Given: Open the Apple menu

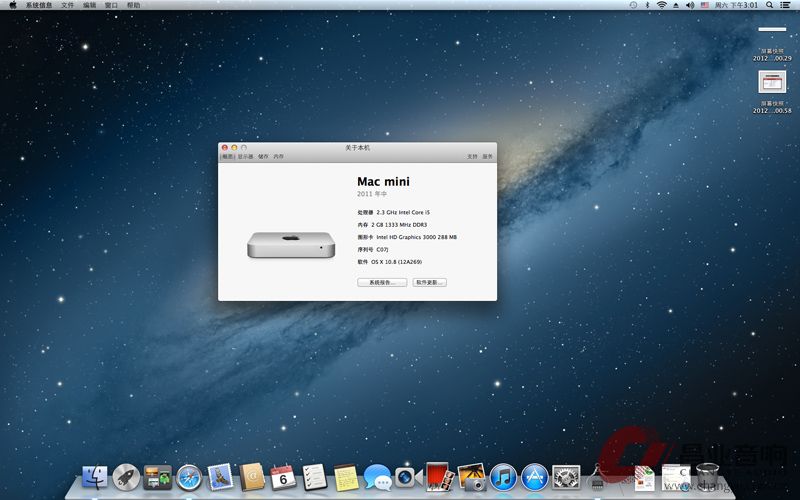Looking at the screenshot, I should (x=13, y=5).
